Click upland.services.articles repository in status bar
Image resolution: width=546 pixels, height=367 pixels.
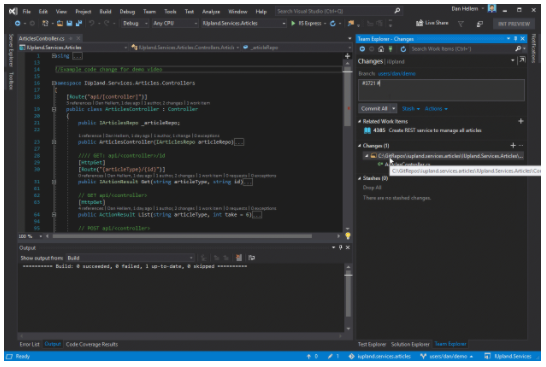pyautogui.click(x=380, y=356)
